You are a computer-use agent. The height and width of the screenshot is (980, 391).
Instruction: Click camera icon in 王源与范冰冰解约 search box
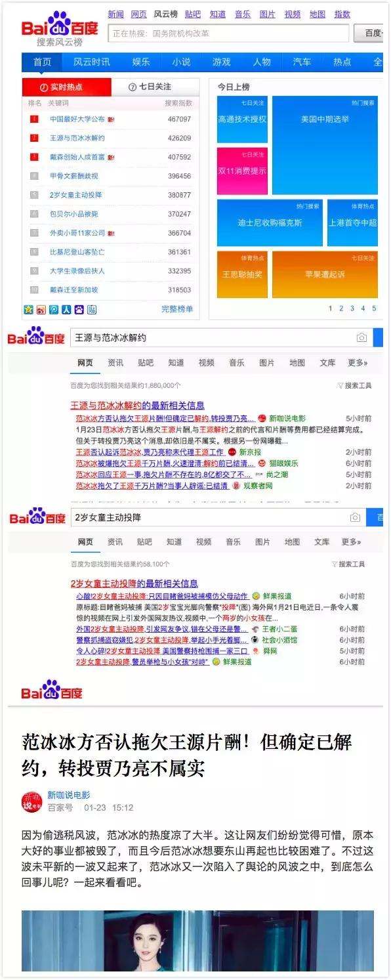point(361,337)
